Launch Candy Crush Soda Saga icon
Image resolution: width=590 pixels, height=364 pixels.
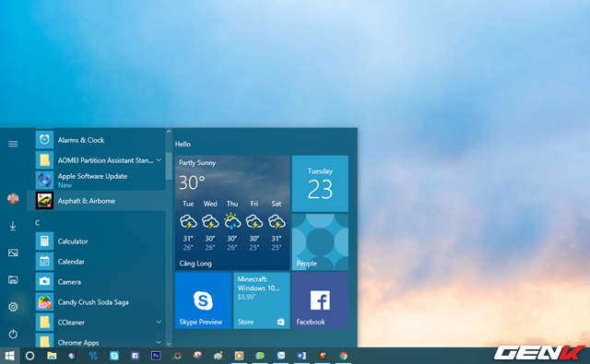[44, 302]
